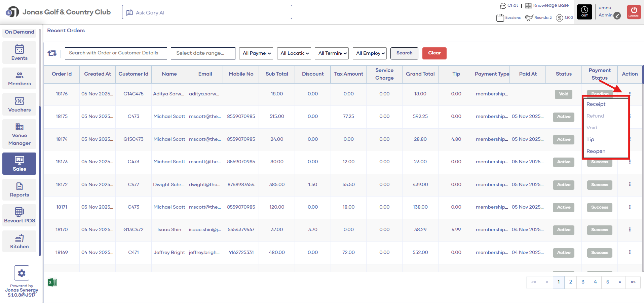Screen dimensions: 644x303
Task: Edit admin profile with pencil icon
Action: [617, 15]
